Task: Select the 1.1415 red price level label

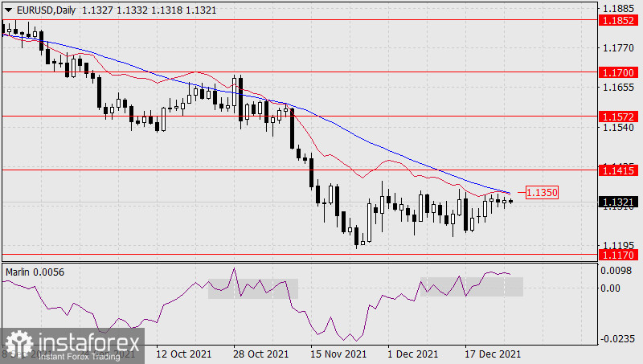Action: pyautogui.click(x=618, y=170)
